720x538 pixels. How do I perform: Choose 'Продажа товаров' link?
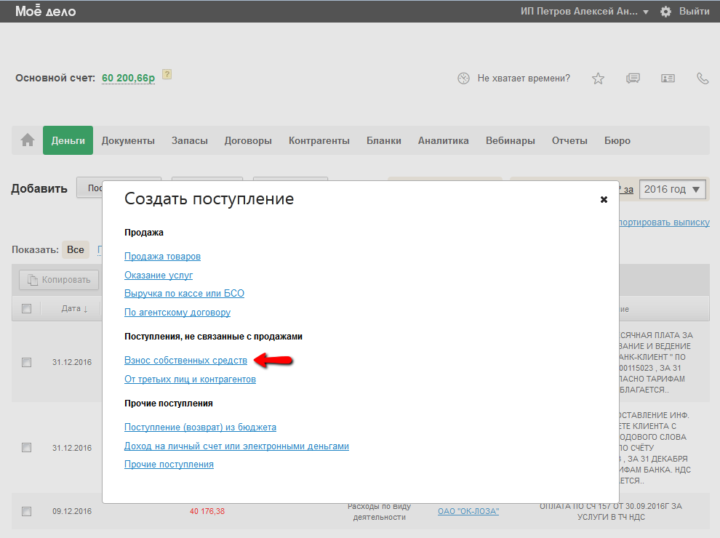[x=163, y=256]
